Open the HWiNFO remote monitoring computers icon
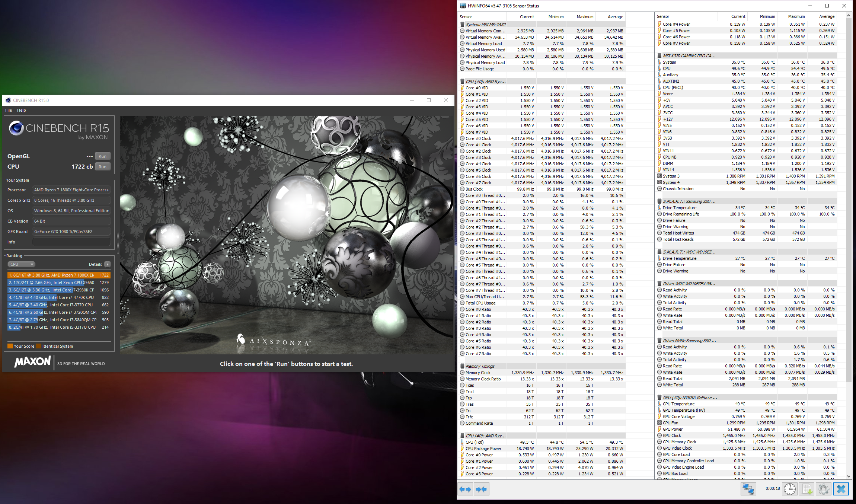 click(x=748, y=489)
